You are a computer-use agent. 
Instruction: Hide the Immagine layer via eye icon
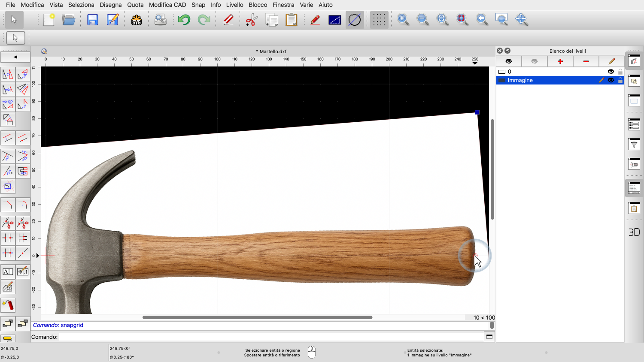coord(611,80)
